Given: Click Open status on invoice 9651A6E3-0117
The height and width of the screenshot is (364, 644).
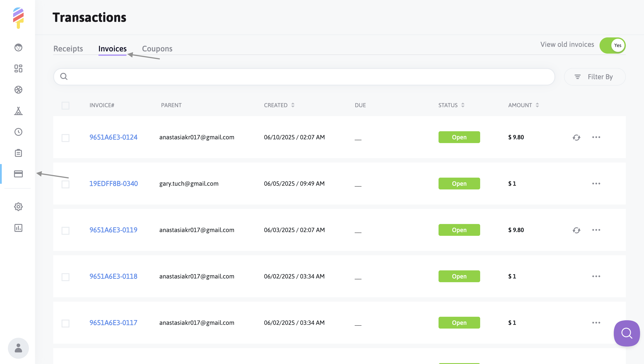Looking at the screenshot, I should 459,322.
